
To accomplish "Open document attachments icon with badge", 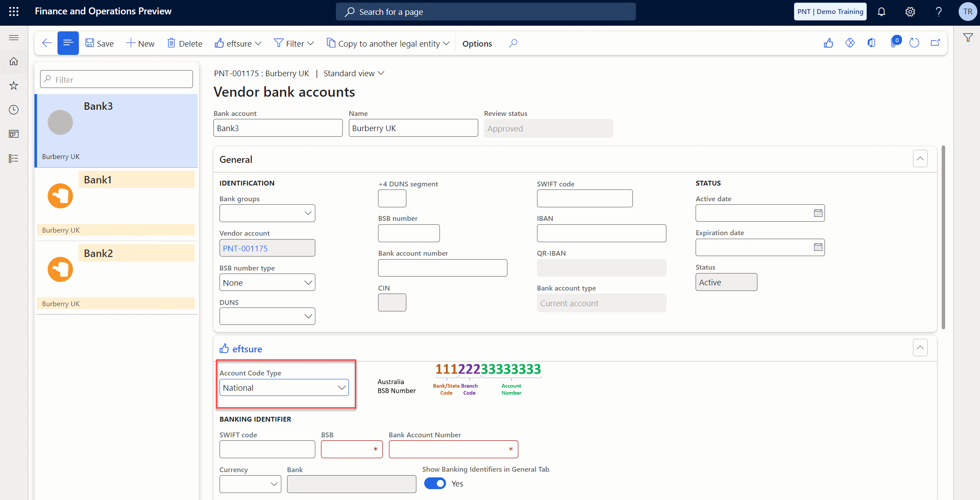I will pyautogui.click(x=895, y=42).
